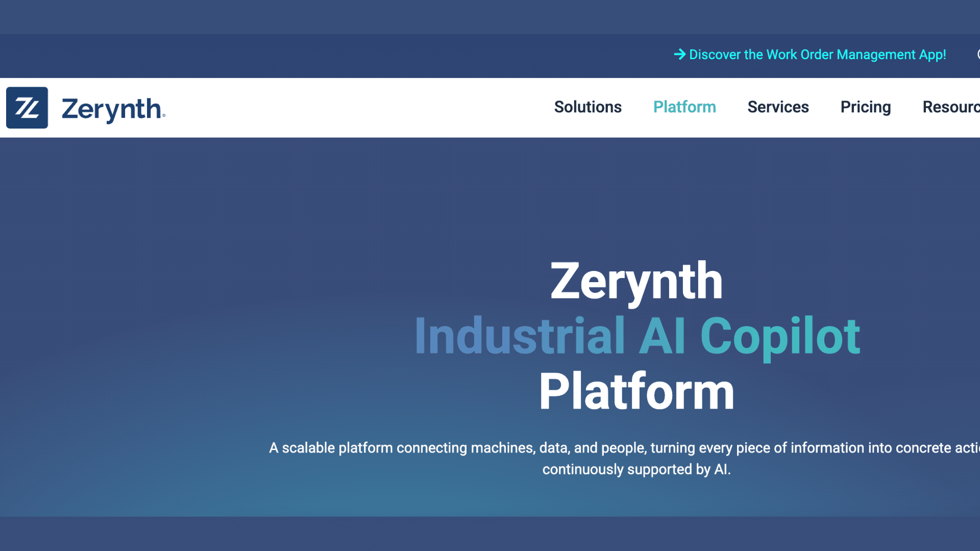Expand the Services navigation dropdown
The width and height of the screenshot is (980, 551).
[778, 107]
